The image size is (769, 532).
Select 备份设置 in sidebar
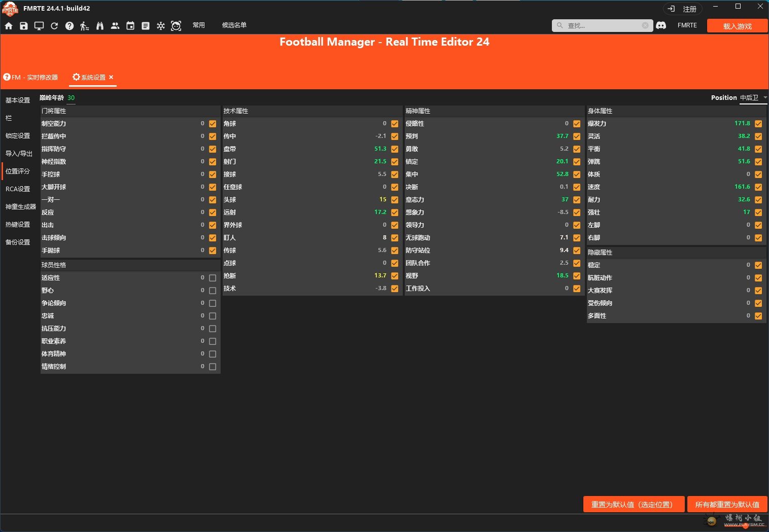18,242
